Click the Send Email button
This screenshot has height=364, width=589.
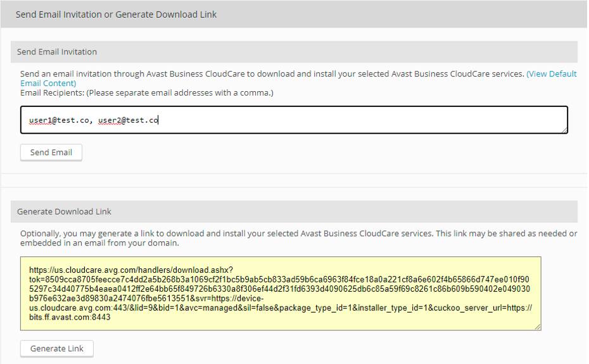(51, 153)
